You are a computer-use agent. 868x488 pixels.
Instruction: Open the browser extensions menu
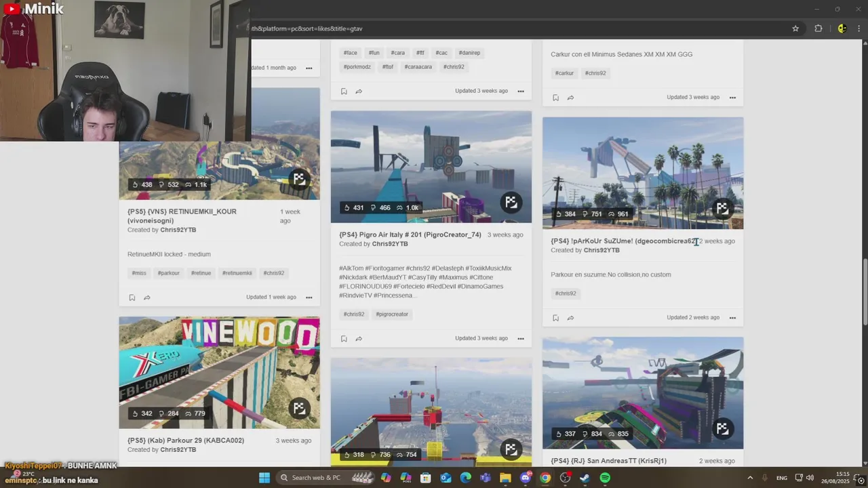(x=818, y=28)
